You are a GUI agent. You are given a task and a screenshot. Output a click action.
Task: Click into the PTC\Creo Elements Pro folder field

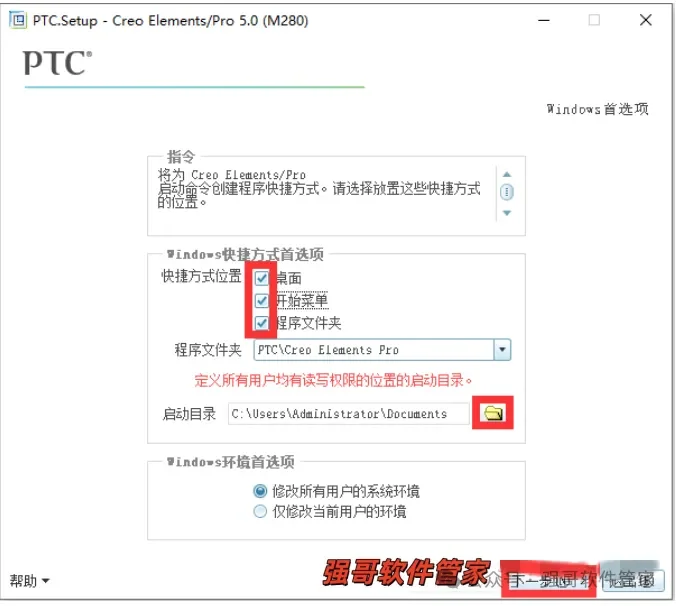[x=374, y=350]
